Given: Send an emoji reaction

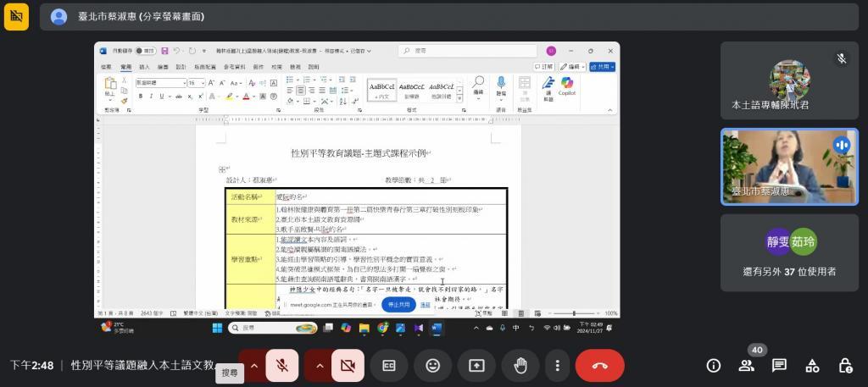Looking at the screenshot, I should click(432, 366).
